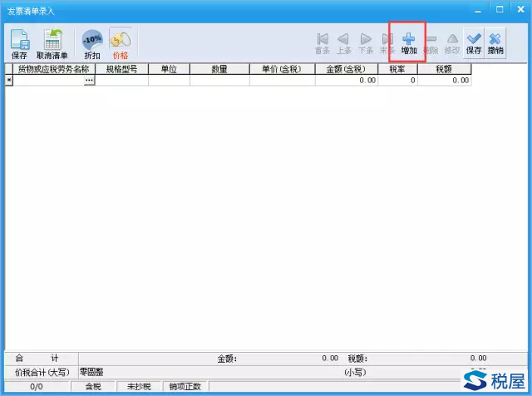Click the 单价(含税) cell in first row
This screenshot has height=396, width=532.
283,81
